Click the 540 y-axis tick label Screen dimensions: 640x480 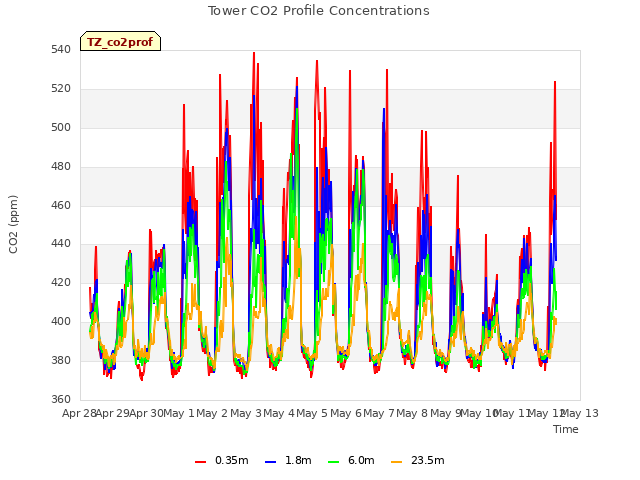coord(61,50)
